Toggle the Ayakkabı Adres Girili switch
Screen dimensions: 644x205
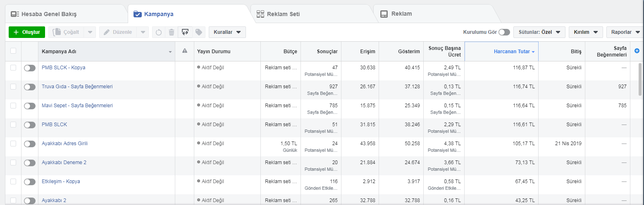[x=30, y=144]
